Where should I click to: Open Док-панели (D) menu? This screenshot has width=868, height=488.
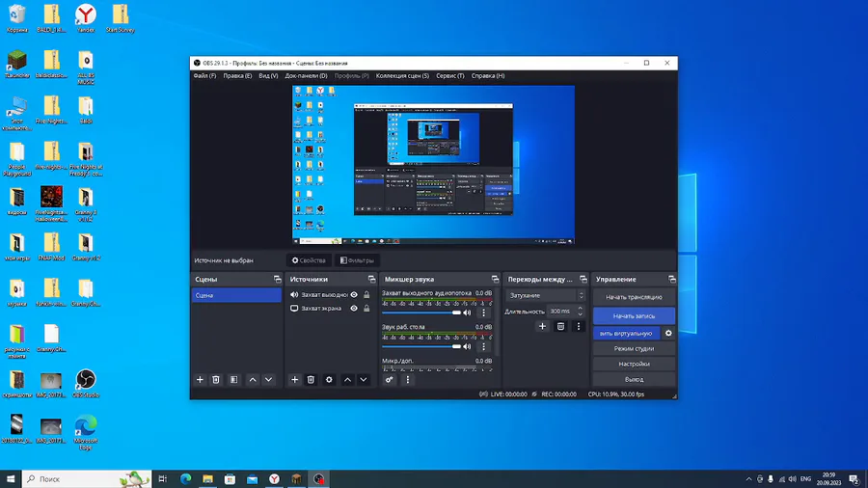pos(306,76)
